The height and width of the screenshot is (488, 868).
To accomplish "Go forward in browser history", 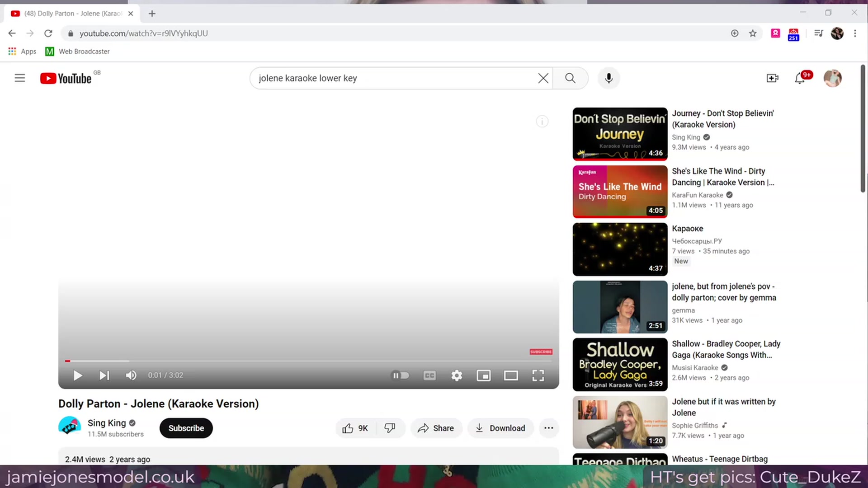I will (30, 33).
